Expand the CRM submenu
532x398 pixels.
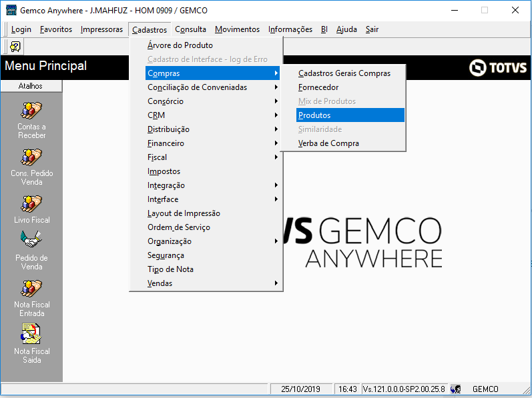[212, 115]
